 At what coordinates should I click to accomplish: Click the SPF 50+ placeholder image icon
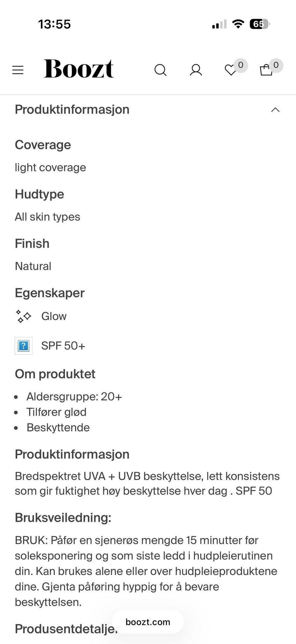coord(23,346)
